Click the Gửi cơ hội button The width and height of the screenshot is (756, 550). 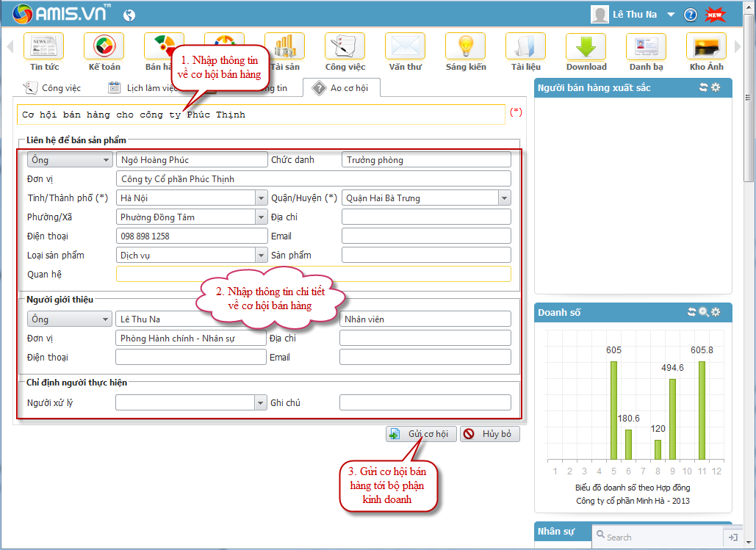(421, 434)
